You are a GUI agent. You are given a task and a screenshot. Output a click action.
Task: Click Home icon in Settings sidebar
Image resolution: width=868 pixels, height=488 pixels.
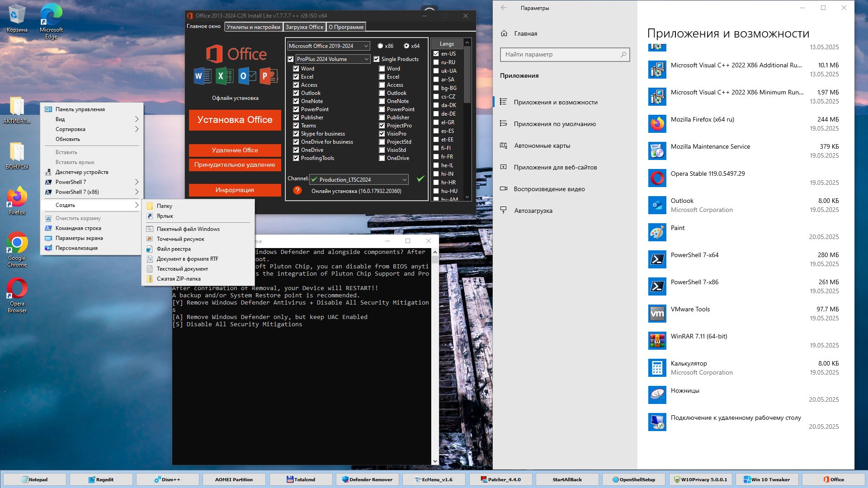(504, 33)
